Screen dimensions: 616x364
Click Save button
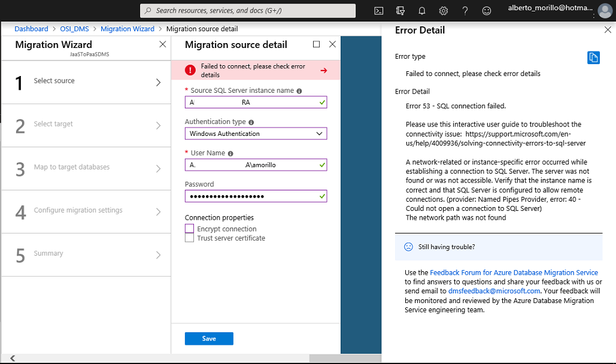209,338
